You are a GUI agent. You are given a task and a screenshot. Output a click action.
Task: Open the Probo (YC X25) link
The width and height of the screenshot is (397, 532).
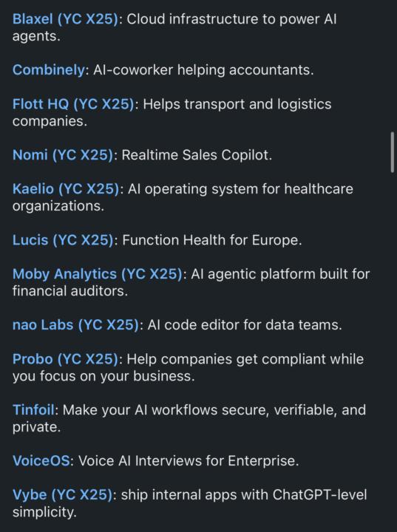coord(65,359)
